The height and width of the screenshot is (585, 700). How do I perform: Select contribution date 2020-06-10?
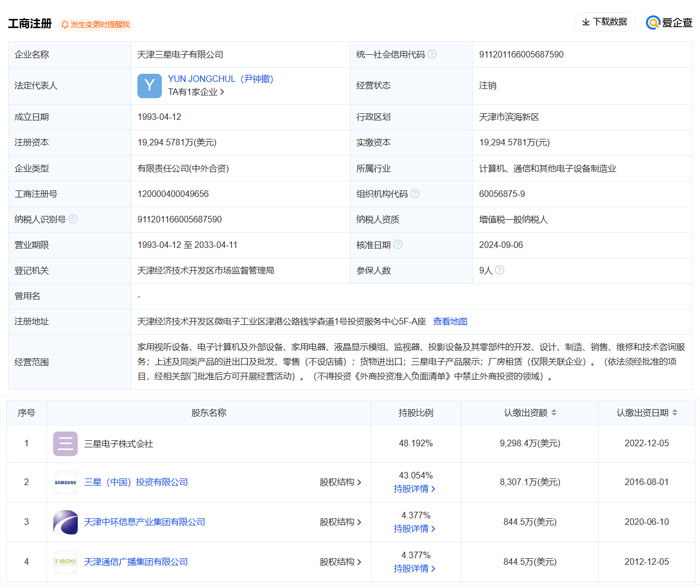pyautogui.click(x=646, y=522)
